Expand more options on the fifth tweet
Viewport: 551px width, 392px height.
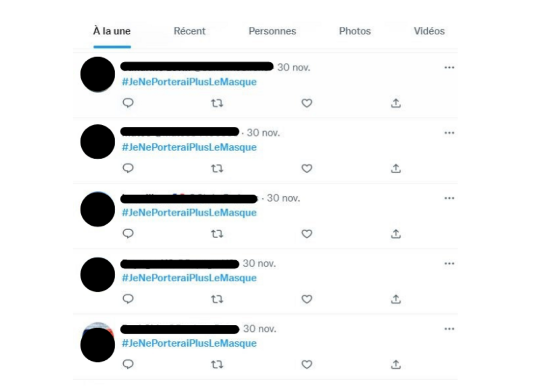click(x=449, y=329)
